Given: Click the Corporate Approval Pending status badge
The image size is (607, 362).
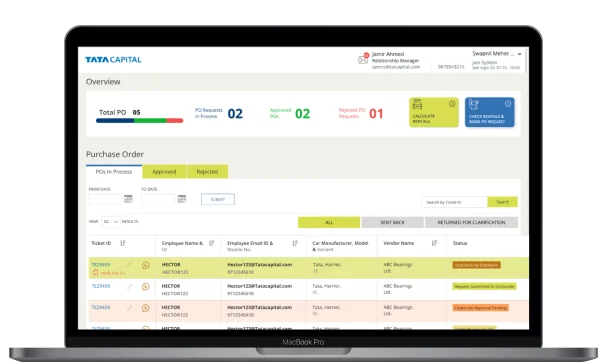Looking at the screenshot, I should click(x=480, y=308).
